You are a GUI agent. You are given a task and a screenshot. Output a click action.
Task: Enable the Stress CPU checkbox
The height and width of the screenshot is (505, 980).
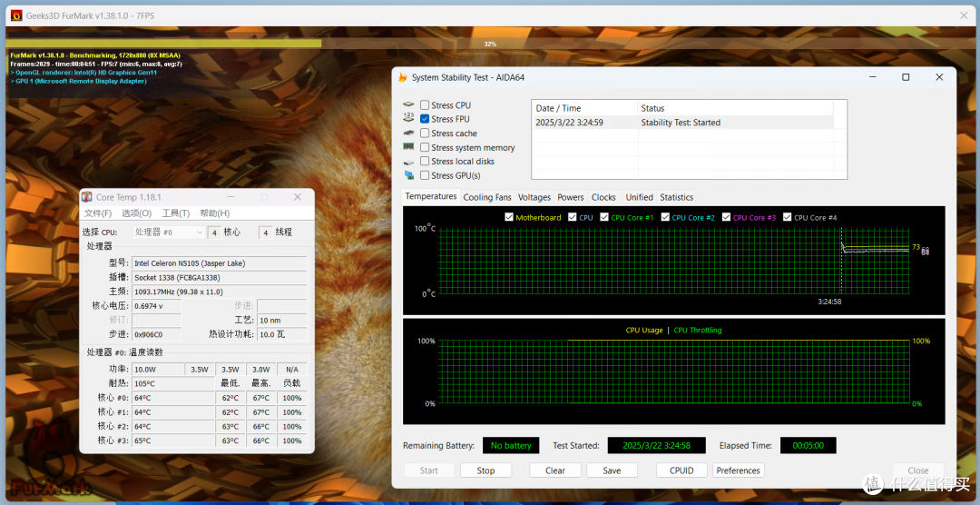click(x=425, y=105)
